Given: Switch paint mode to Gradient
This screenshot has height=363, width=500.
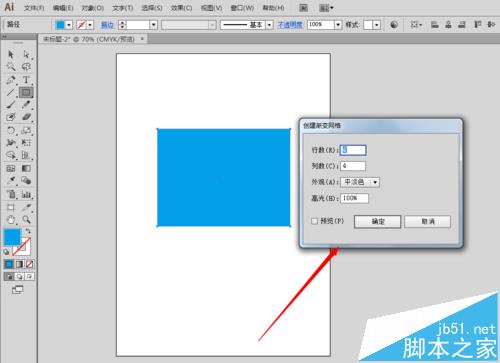Looking at the screenshot, I should tap(19, 264).
